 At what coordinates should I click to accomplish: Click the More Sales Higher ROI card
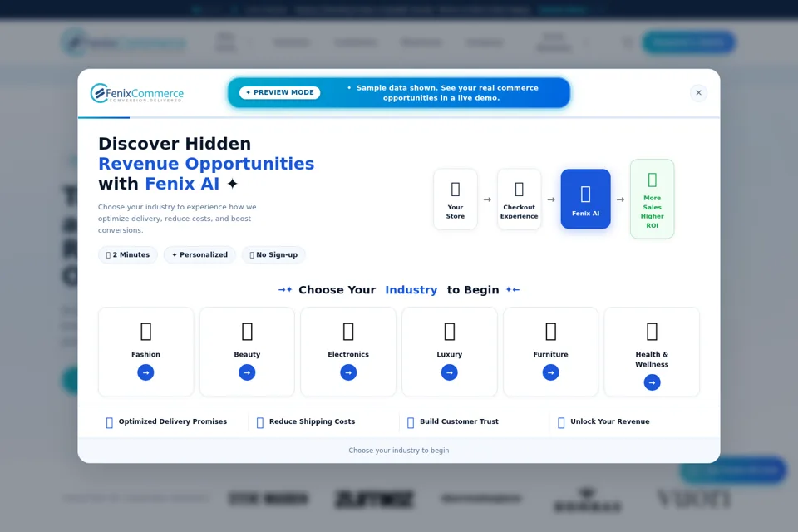coord(653,199)
